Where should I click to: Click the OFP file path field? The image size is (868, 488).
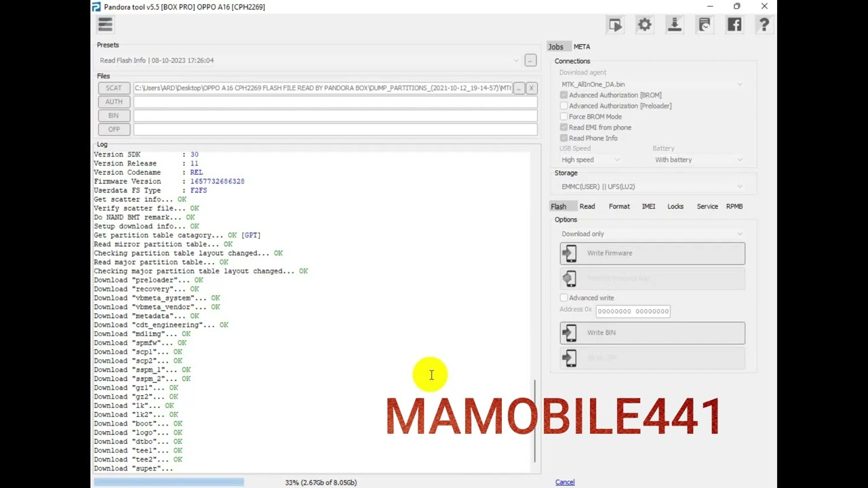pyautogui.click(x=336, y=129)
